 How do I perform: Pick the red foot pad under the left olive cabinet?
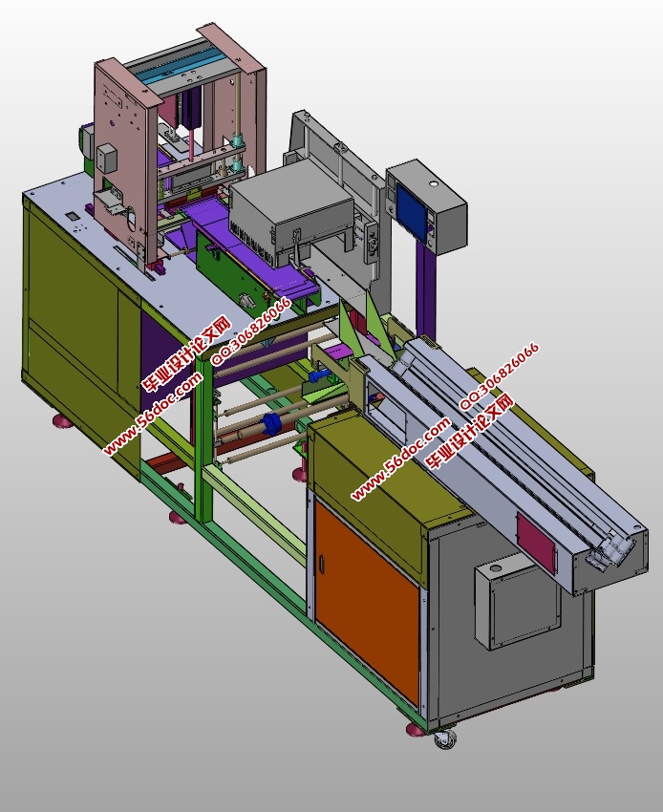pyautogui.click(x=65, y=421)
